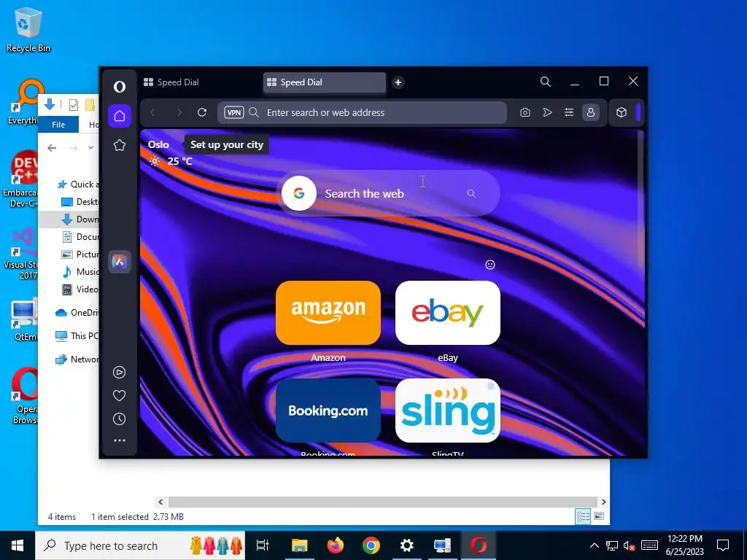Image resolution: width=747 pixels, height=560 pixels.
Task: Go to Home in Opera sidebar
Action: [x=120, y=116]
